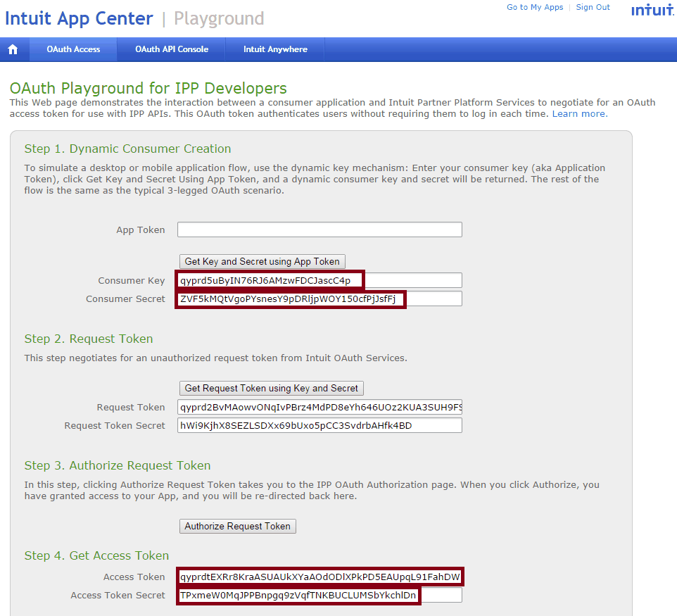Image resolution: width=677 pixels, height=616 pixels.
Task: Open the Intuit Anywhere tab
Action: click(275, 49)
